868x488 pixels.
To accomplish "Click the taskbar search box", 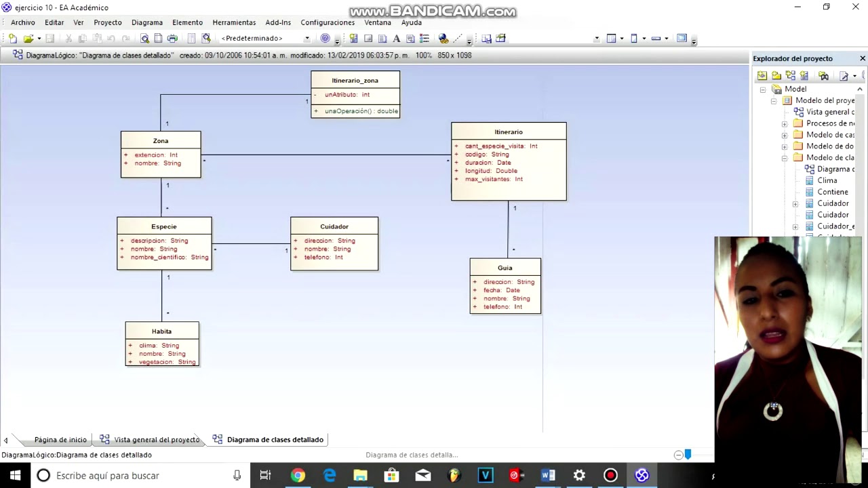I will 140,476.
